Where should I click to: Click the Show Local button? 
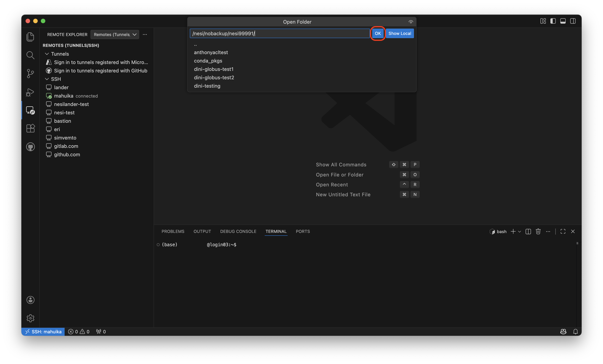(400, 33)
